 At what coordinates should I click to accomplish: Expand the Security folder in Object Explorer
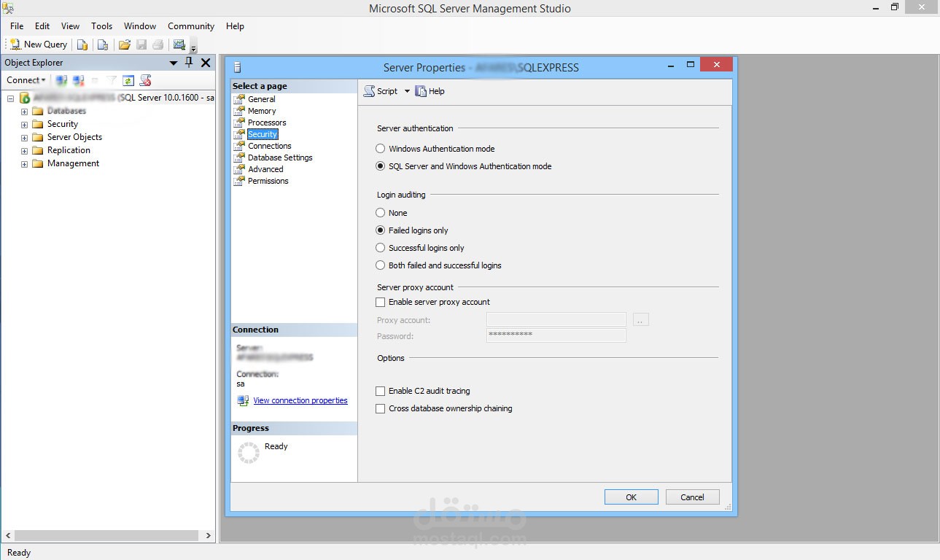[x=24, y=125]
